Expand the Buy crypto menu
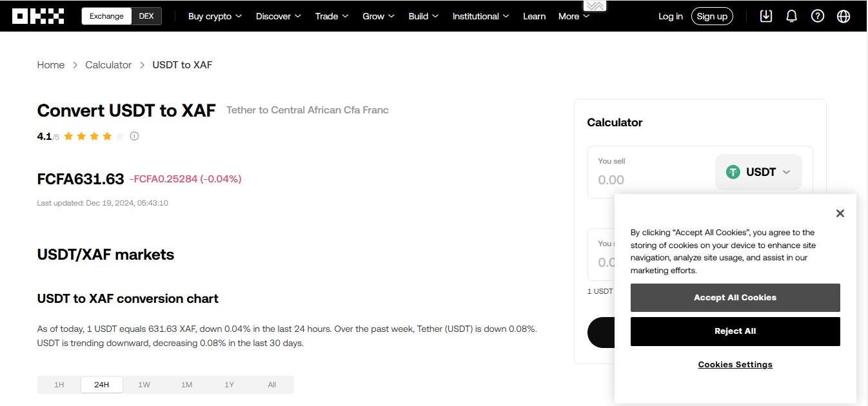The height and width of the screenshot is (406, 868). coord(215,16)
